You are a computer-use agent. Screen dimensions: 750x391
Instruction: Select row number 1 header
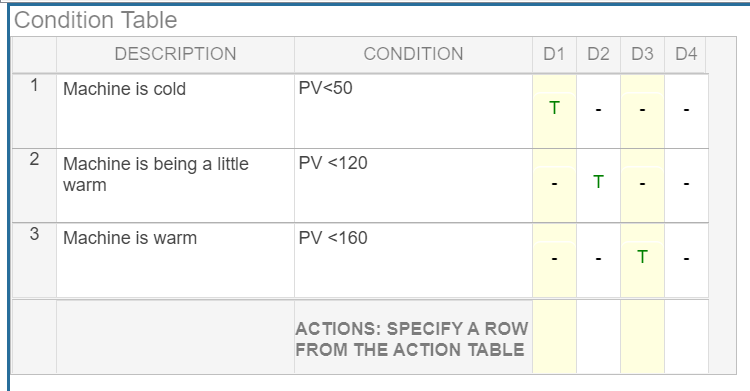[34, 111]
